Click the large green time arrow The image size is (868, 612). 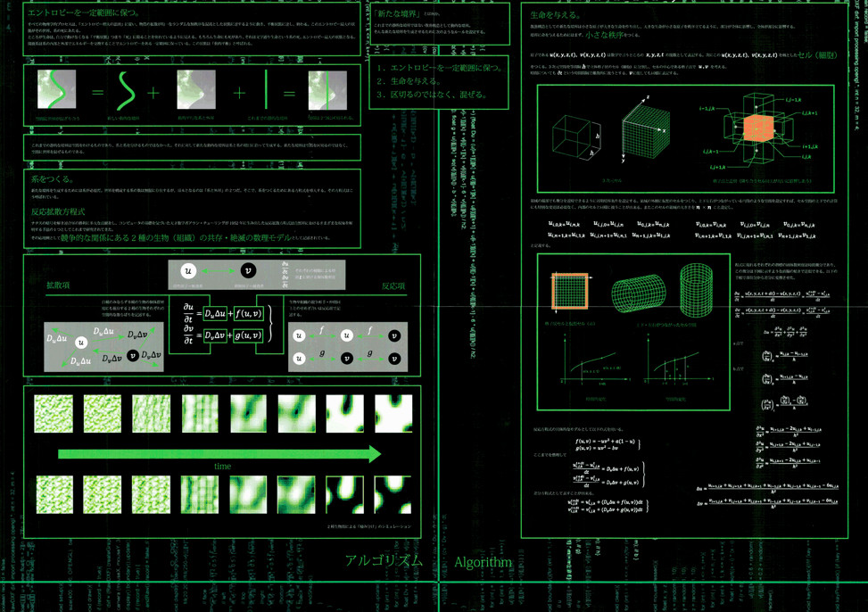pos(219,453)
